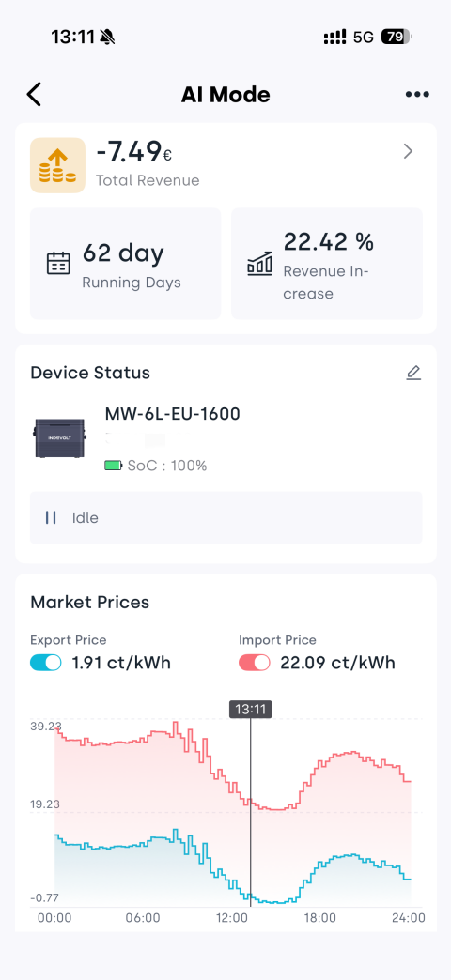Check the 5G battery indicator in status bar

[x=396, y=37]
